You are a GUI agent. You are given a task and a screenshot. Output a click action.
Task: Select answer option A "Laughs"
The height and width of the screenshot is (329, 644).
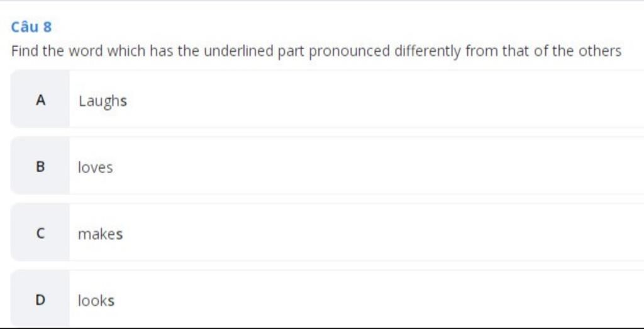[327, 99]
